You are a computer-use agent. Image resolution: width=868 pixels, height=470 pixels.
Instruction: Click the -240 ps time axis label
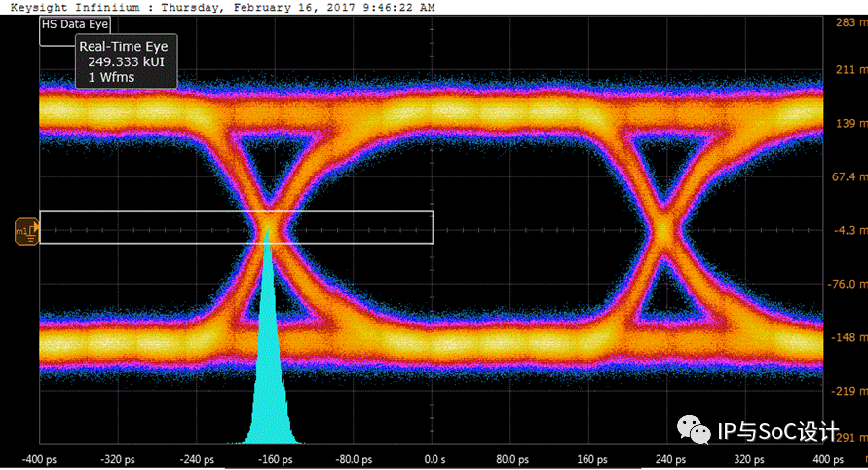click(x=197, y=459)
